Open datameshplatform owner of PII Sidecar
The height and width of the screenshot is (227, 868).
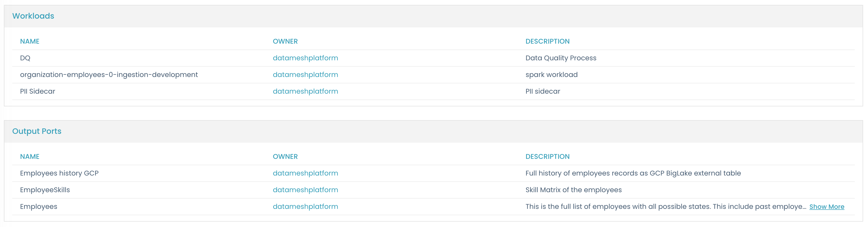305,91
